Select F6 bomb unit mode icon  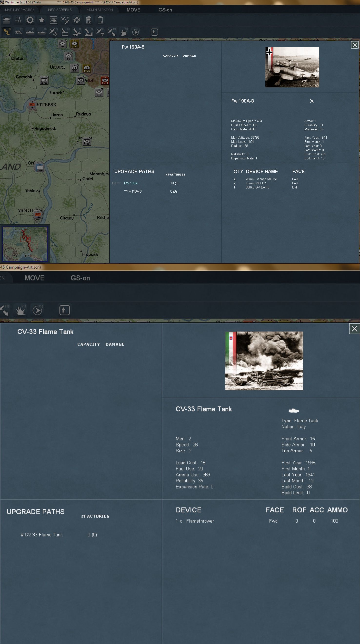click(x=65, y=32)
